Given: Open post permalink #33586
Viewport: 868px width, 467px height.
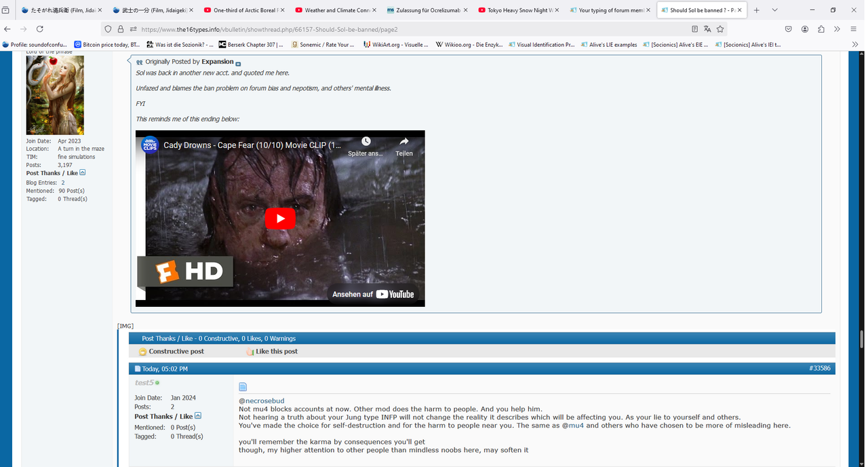Looking at the screenshot, I should 819,369.
